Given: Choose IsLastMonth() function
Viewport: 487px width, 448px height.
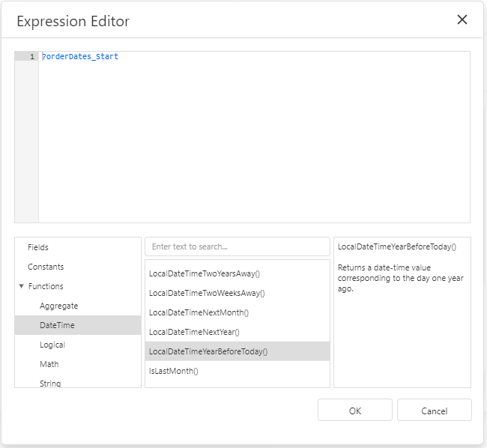Looking at the screenshot, I should pyautogui.click(x=238, y=371).
